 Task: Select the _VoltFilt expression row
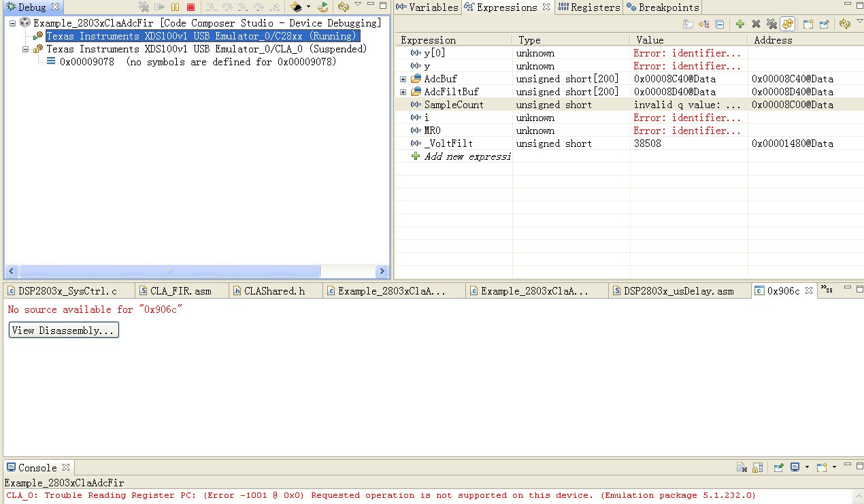[629, 144]
